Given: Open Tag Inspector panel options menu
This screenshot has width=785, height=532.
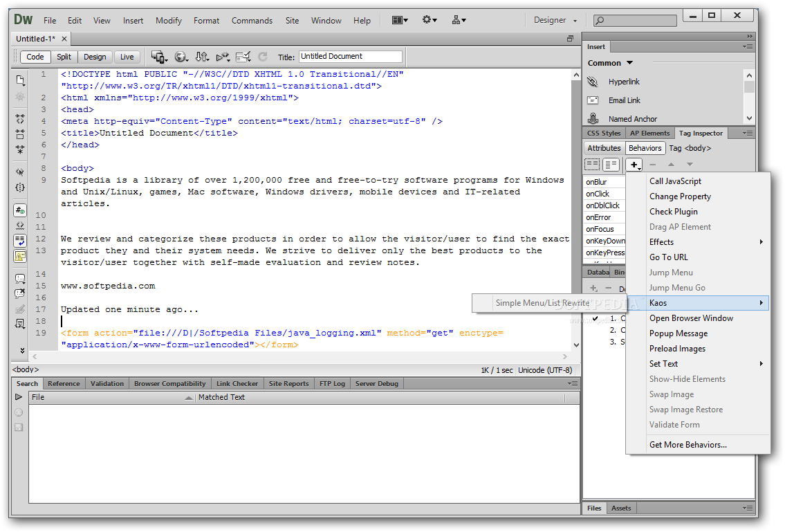Looking at the screenshot, I should point(748,134).
